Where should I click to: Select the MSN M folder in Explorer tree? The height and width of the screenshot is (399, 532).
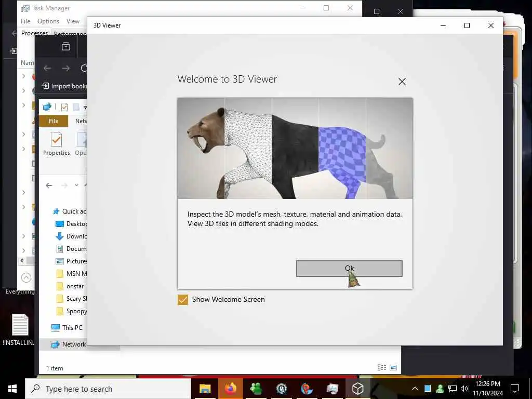pos(71,274)
